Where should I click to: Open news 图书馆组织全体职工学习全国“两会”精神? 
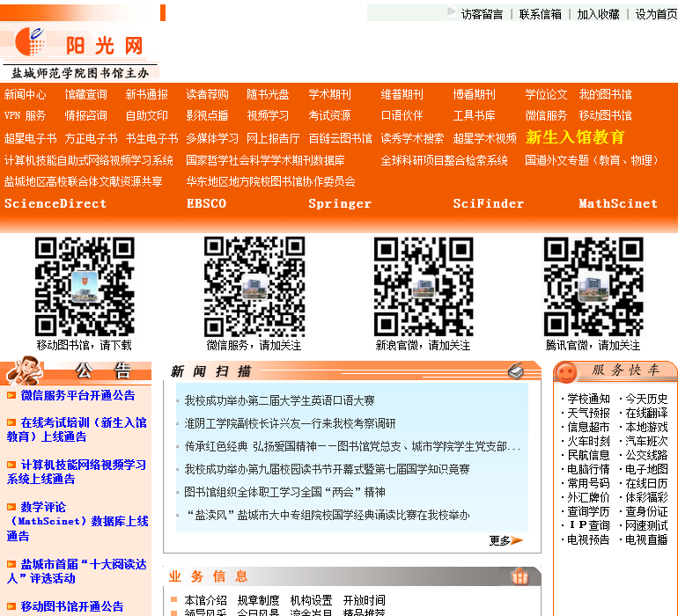(x=284, y=492)
